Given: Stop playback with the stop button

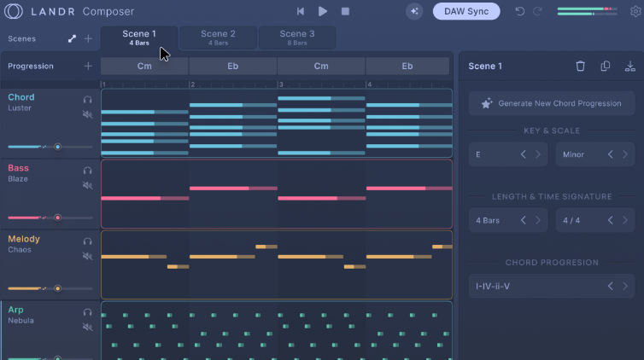Looking at the screenshot, I should pos(345,11).
